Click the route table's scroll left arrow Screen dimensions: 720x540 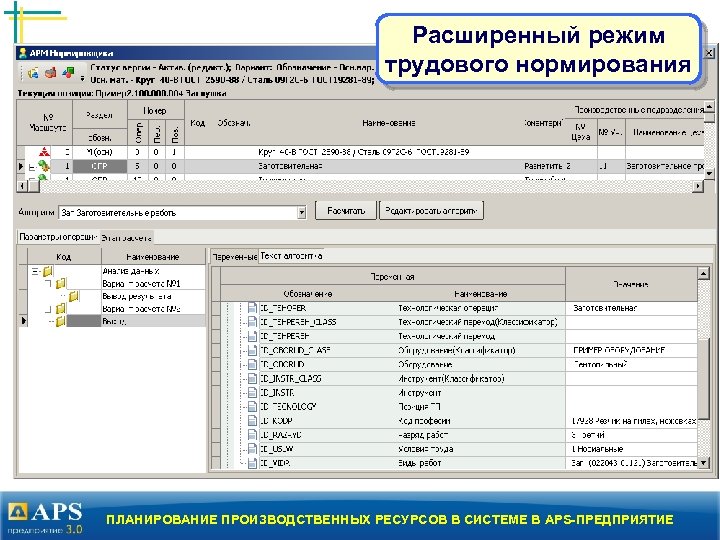pos(21,186)
